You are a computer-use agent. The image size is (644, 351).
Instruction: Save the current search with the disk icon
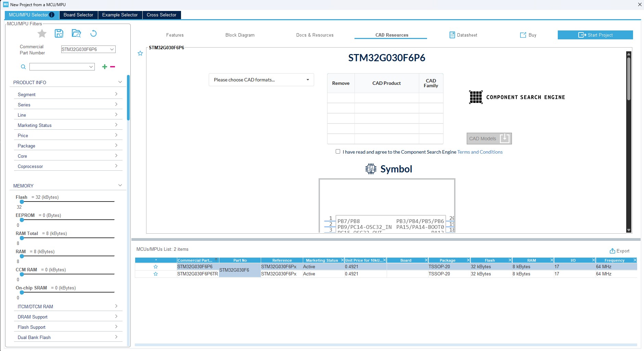[59, 33]
